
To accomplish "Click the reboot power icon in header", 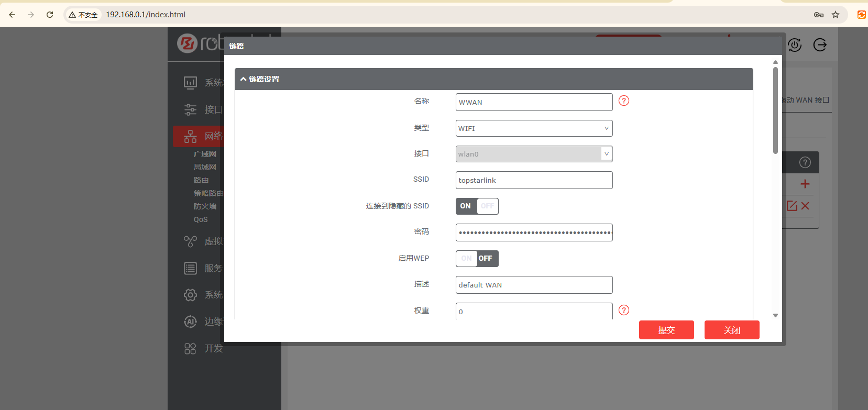I will coord(795,45).
